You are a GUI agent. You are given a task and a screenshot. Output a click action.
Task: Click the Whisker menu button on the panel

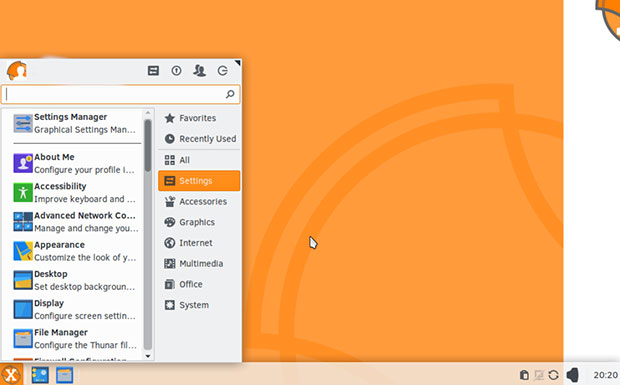tap(11, 375)
